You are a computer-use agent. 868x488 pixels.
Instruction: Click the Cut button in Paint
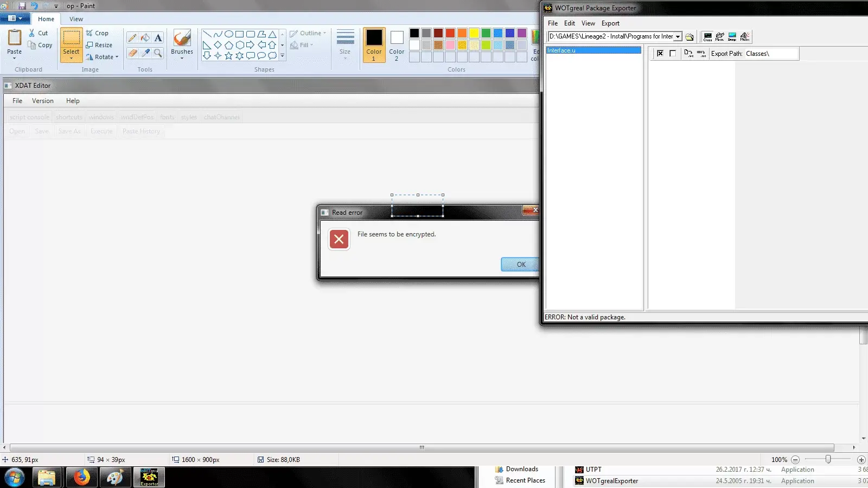tap(39, 33)
